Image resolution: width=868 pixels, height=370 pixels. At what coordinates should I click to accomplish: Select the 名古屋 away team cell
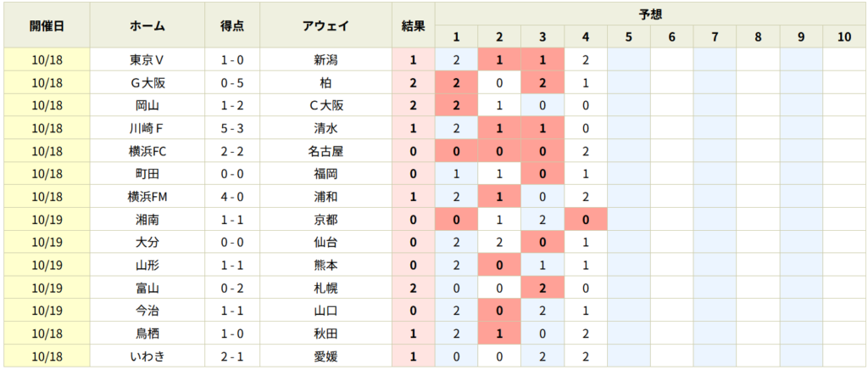coord(325,151)
